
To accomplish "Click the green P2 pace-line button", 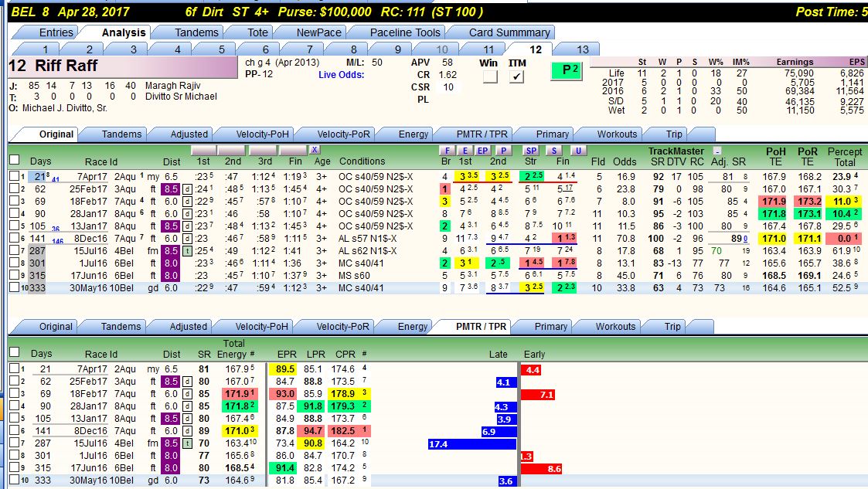I will pyautogui.click(x=566, y=70).
